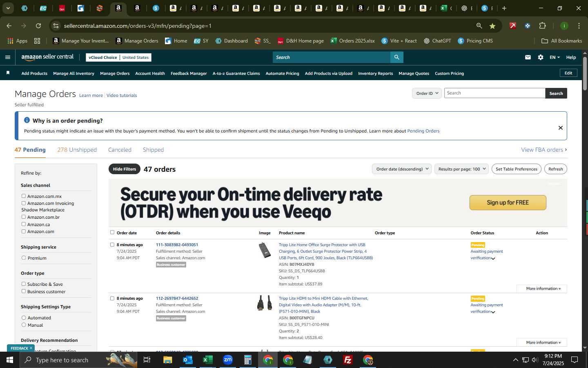Image resolution: width=588 pixels, height=368 pixels.
Task: Open the Chrome three-dot menu
Action: pyautogui.click(x=579, y=26)
